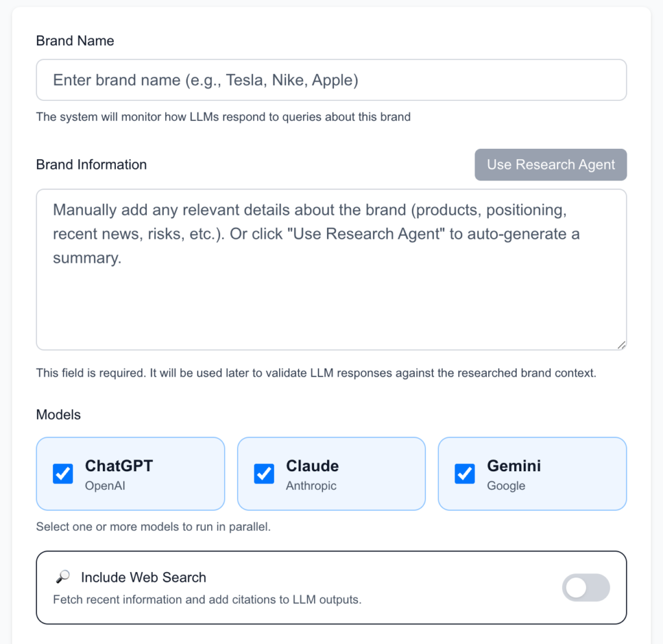Focus the Brand Name input field
This screenshot has width=663, height=644.
331,80
